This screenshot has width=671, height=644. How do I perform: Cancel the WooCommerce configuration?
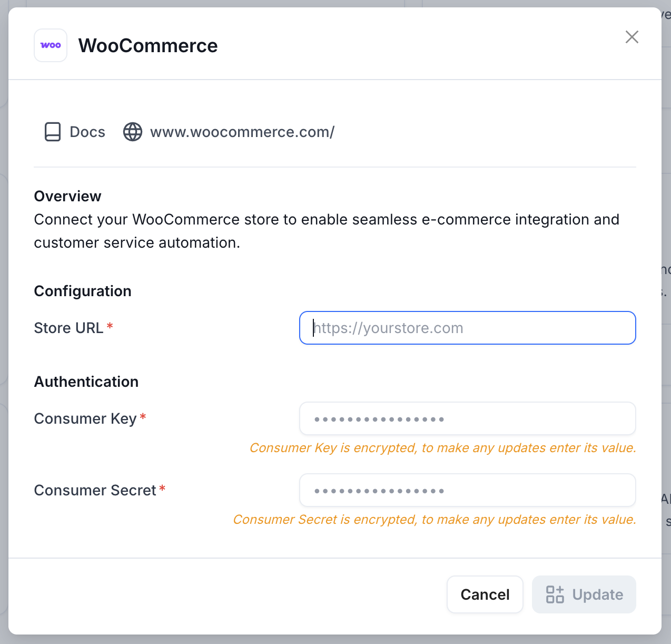pos(485,594)
